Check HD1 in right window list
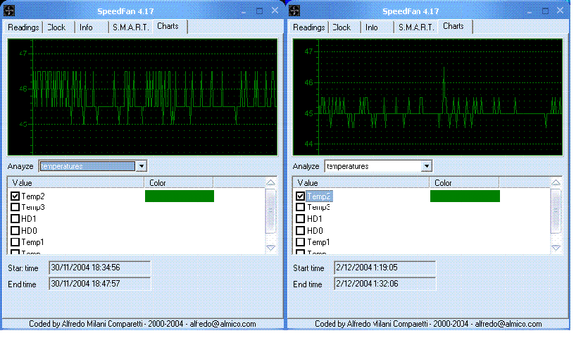Viewport: 588px width, 364px height. (x=300, y=218)
